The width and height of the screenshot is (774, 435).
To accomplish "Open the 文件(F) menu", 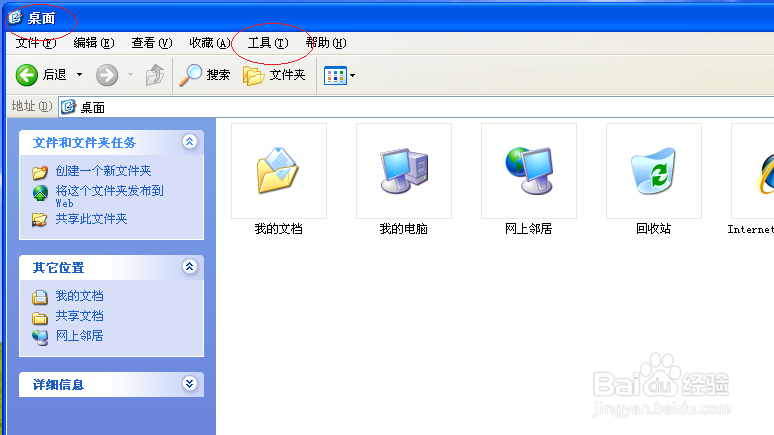I will coord(36,43).
